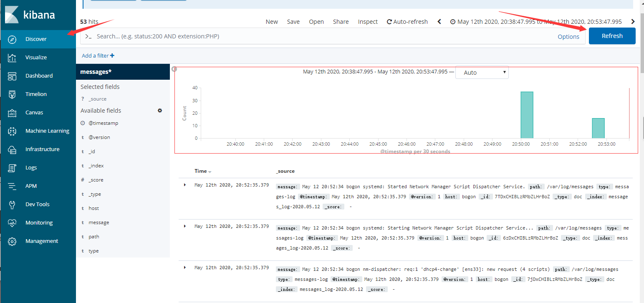Open the Share menu
Image resolution: width=644 pixels, height=303 pixels.
click(341, 22)
